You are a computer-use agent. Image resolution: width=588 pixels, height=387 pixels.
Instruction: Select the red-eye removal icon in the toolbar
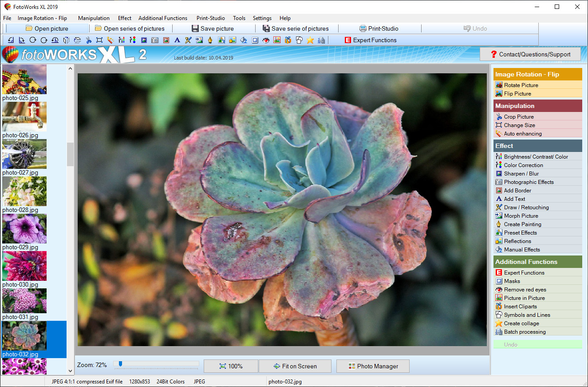tap(266, 40)
